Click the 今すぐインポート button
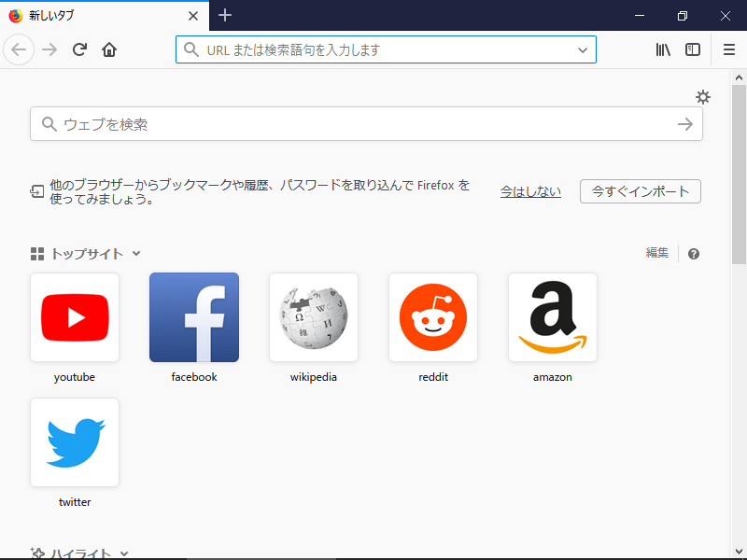Screen dimensions: 747x560 tap(640, 191)
